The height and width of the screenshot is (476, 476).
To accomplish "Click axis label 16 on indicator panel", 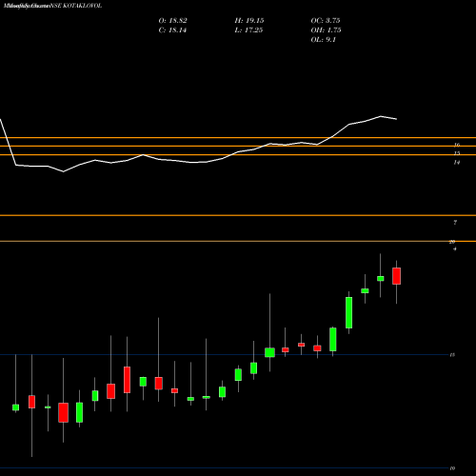I will click(457, 145).
